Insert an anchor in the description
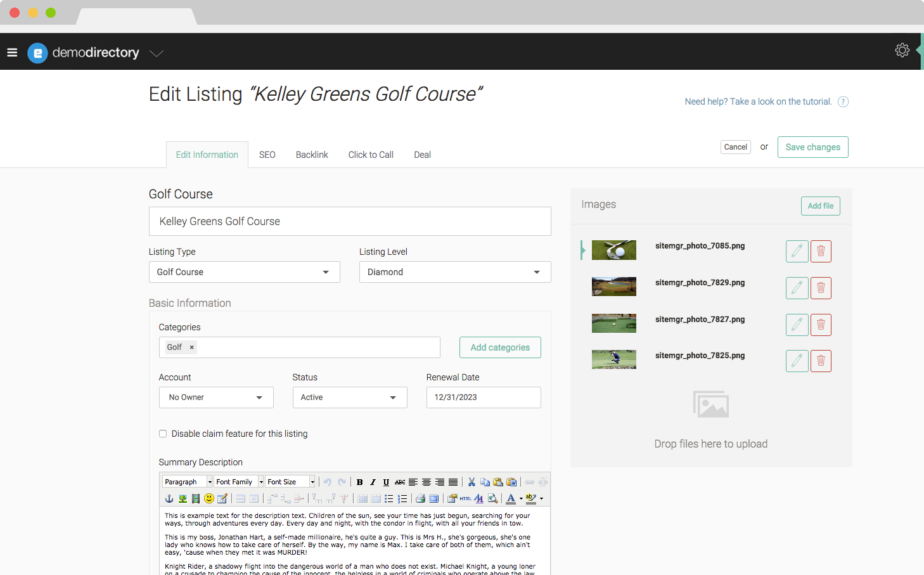This screenshot has width=924, height=575. (169, 498)
